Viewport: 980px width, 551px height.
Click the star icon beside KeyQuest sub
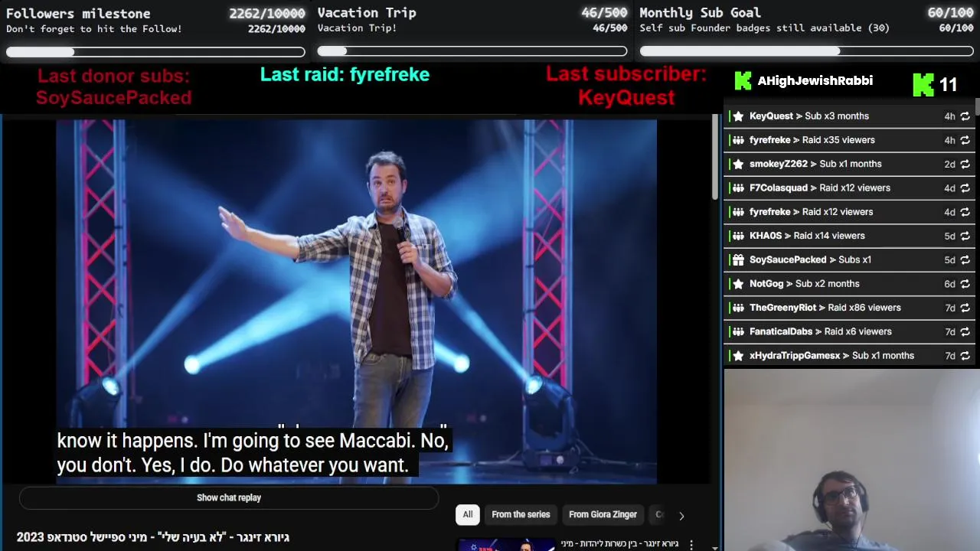coord(738,116)
